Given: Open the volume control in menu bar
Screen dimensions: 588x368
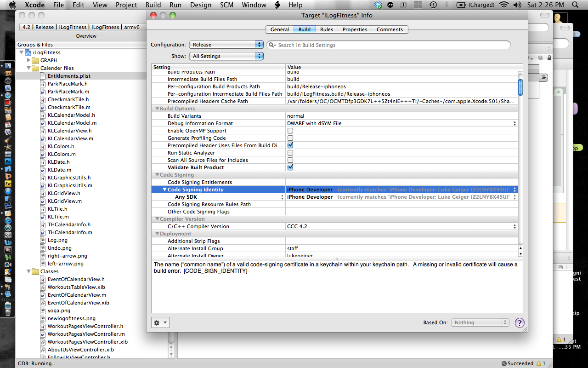Looking at the screenshot, I should coord(518,5).
